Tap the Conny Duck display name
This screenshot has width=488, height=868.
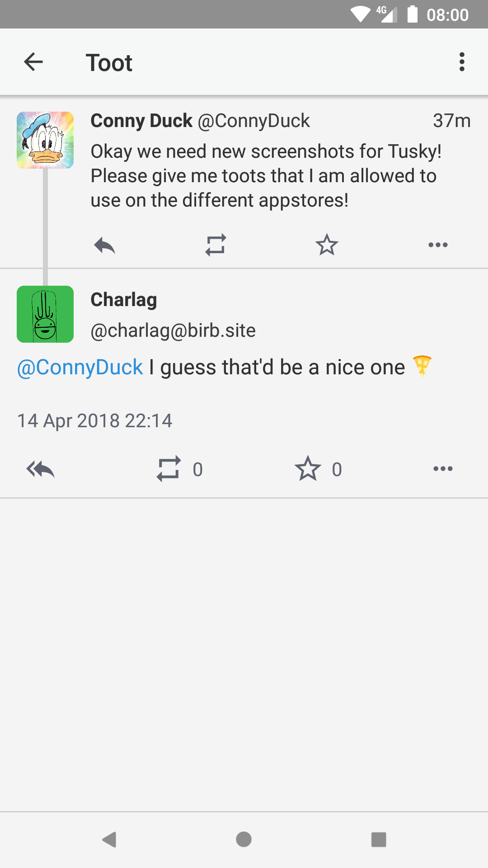coord(141,121)
